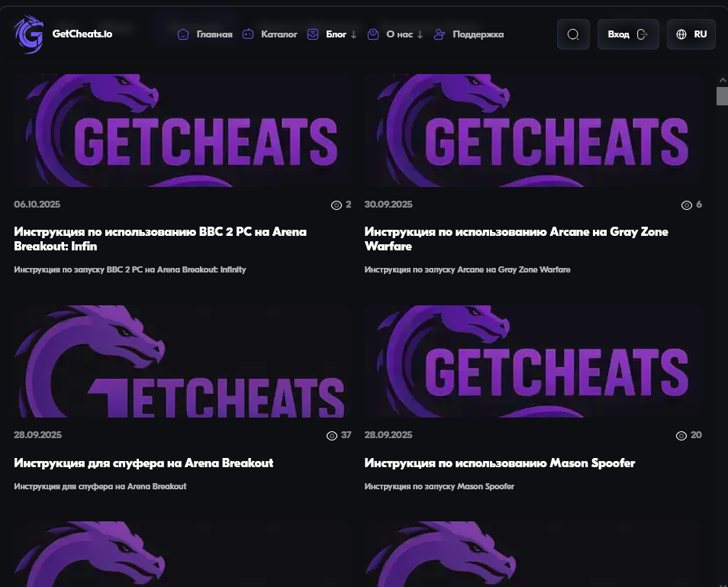
Task: Click the login arrow icon next to Вход
Action: coord(642,34)
